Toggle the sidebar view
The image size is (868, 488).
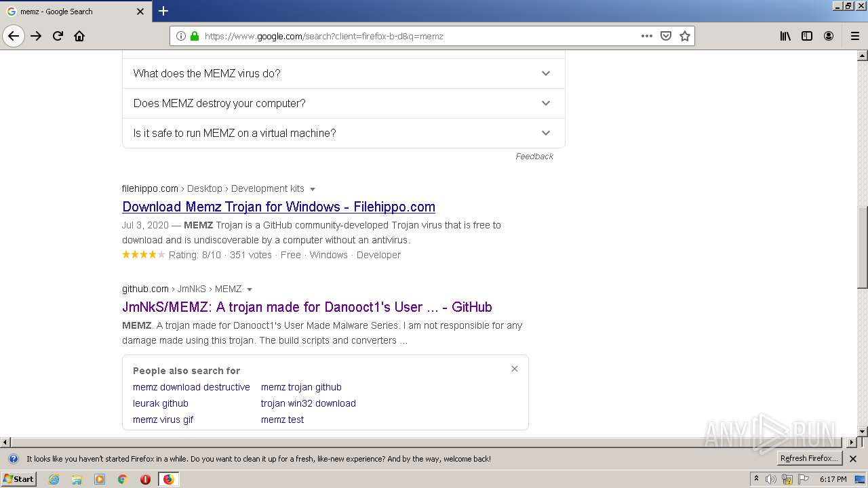click(807, 36)
